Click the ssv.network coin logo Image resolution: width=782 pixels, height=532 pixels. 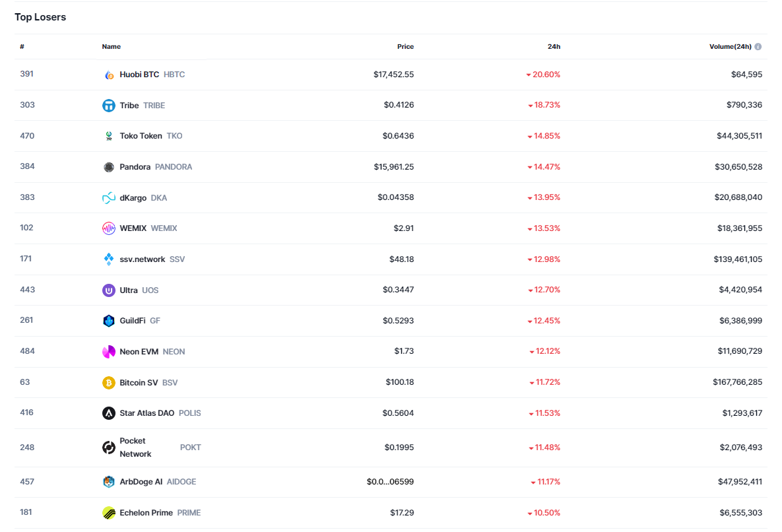(109, 259)
